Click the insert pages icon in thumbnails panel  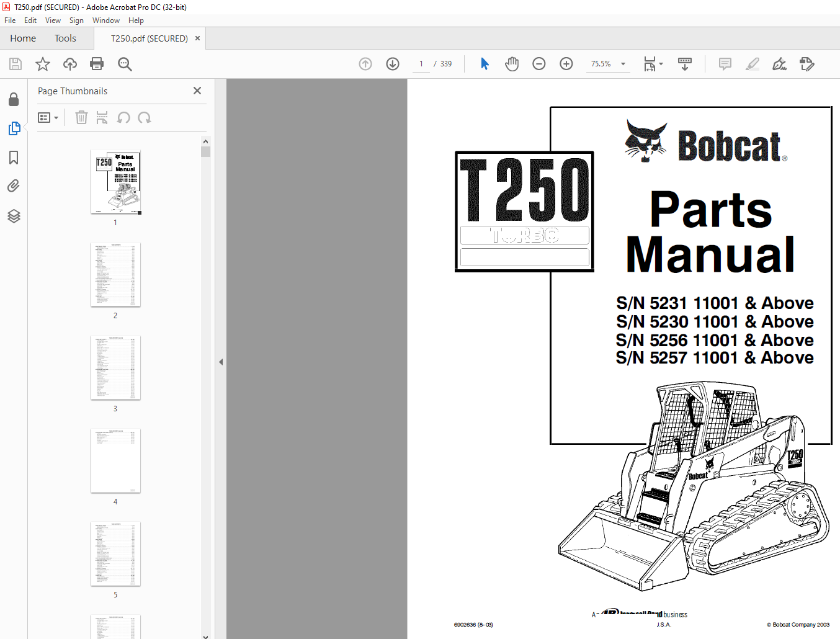pos(102,117)
